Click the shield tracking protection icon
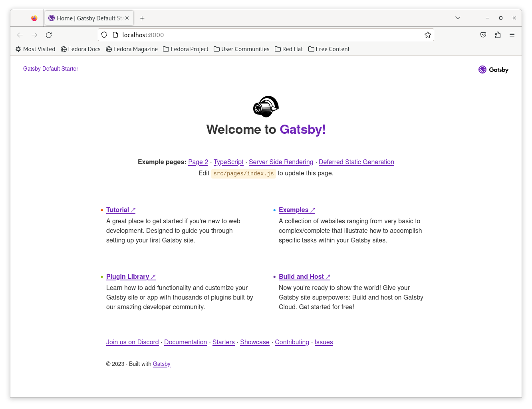 (104, 35)
